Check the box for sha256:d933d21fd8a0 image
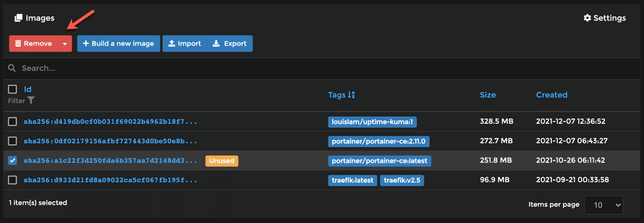 pyautogui.click(x=12, y=180)
